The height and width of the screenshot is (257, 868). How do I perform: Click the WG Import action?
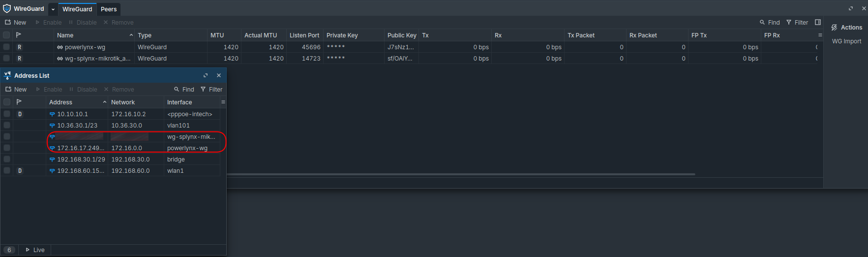click(x=846, y=41)
